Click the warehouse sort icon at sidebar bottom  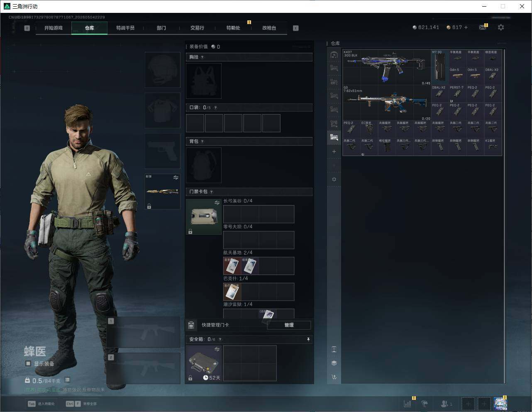pos(334,377)
